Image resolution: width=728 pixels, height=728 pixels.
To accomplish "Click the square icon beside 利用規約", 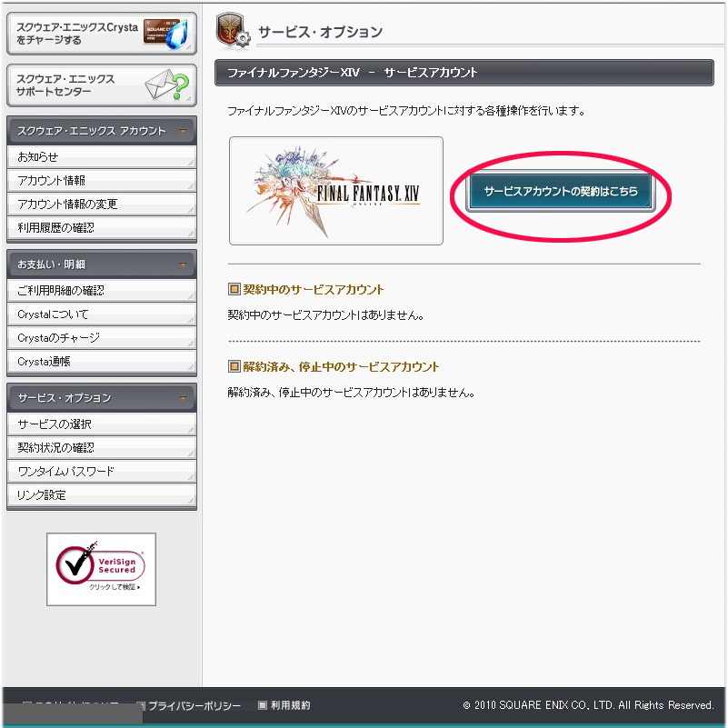I will click(263, 705).
